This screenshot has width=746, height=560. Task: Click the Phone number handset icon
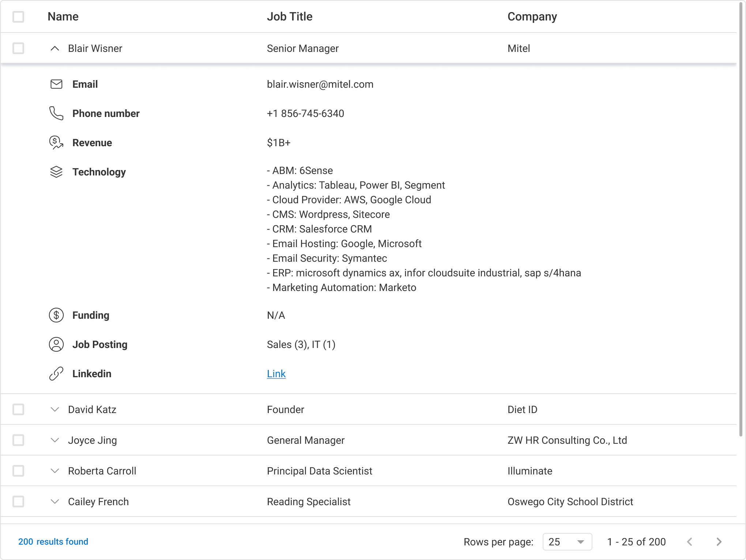56,114
